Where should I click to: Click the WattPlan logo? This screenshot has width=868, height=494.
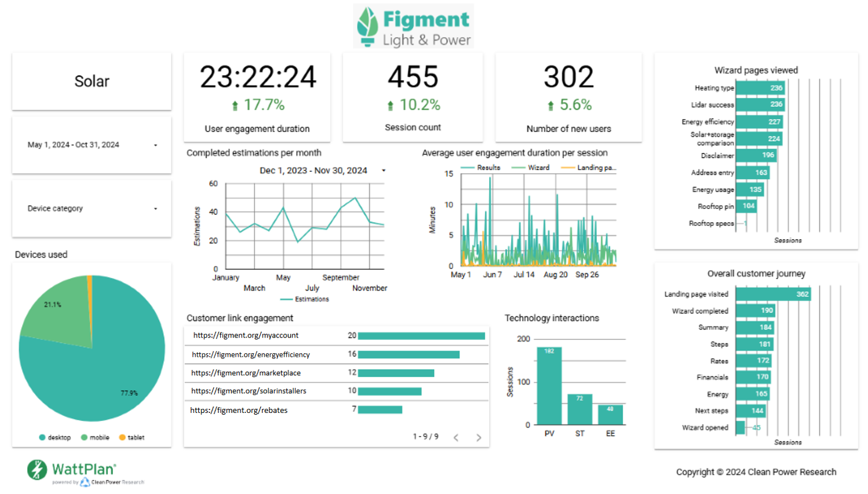pyautogui.click(x=85, y=472)
